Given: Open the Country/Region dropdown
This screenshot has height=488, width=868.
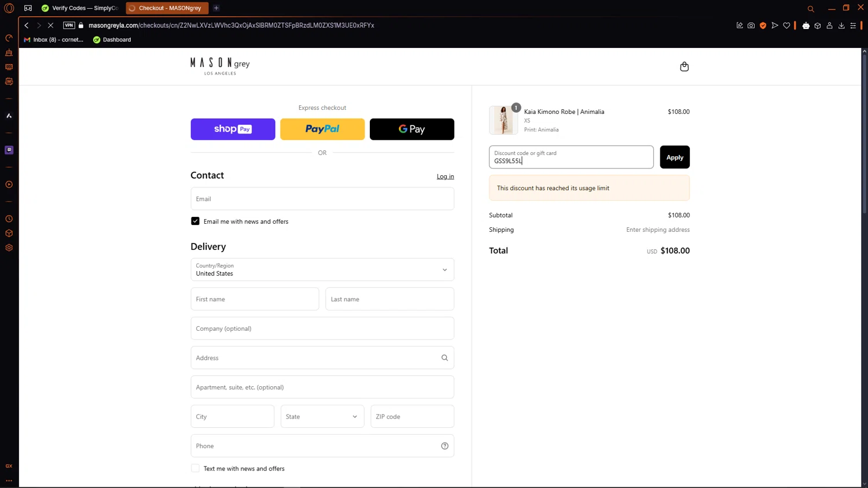Looking at the screenshot, I should tap(322, 269).
